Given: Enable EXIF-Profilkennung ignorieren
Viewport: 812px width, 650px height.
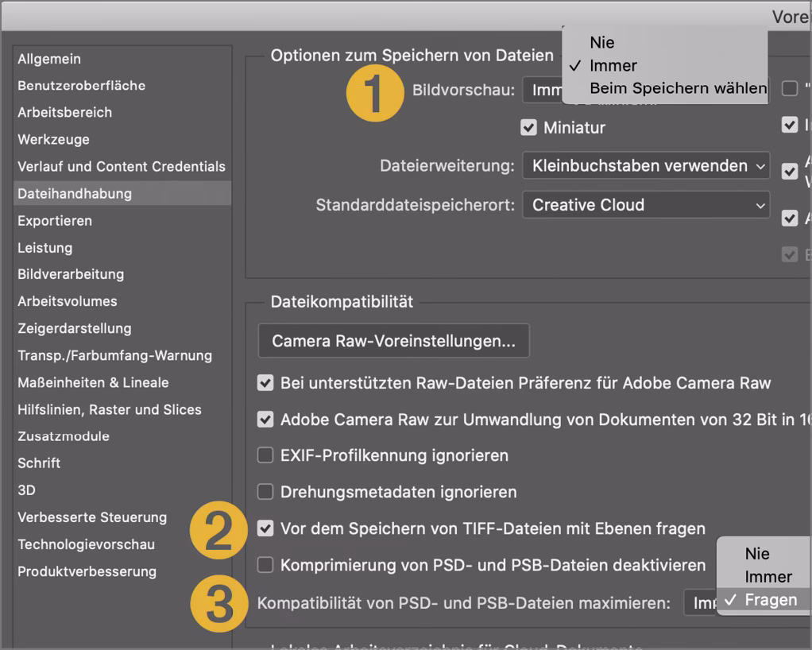Looking at the screenshot, I should coord(265,455).
